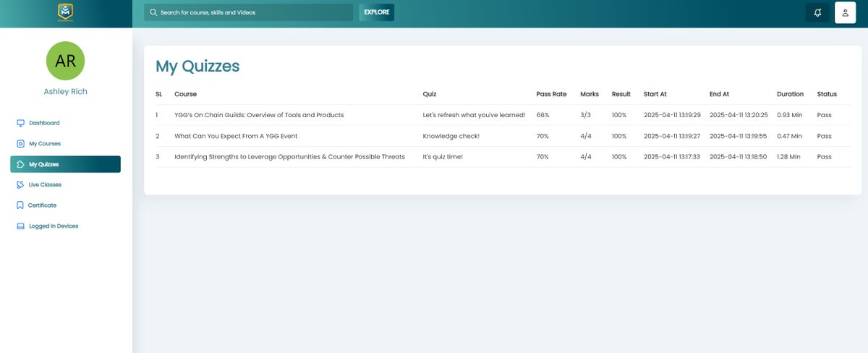Click the 0.47 Min duration
Image resolution: width=868 pixels, height=353 pixels.
[x=789, y=136]
